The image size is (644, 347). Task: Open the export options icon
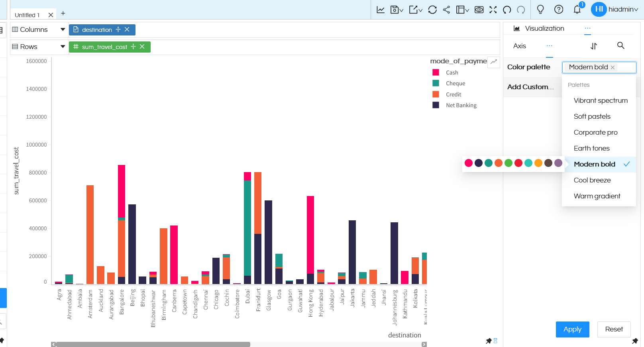pyautogui.click(x=415, y=10)
